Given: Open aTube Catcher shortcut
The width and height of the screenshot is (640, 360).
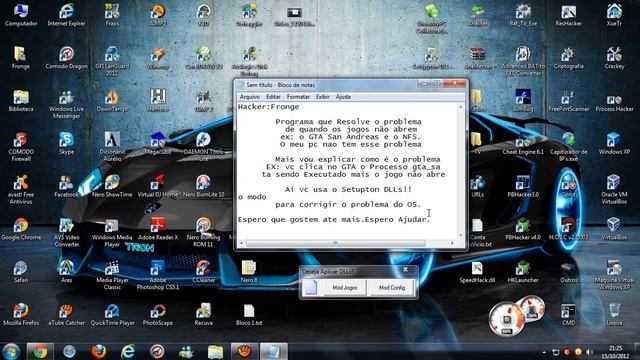Looking at the screenshot, I should coord(67,315).
